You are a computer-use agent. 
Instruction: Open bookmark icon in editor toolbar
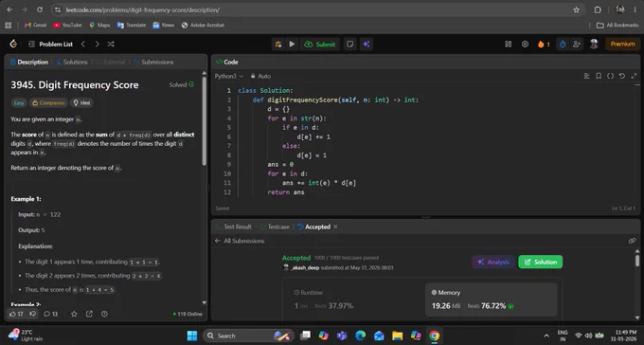click(599, 76)
